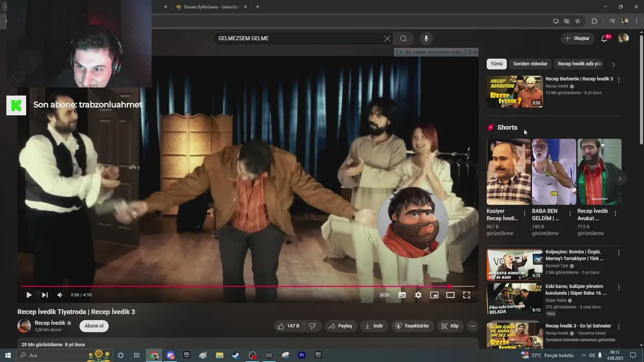Toggle subtitles/captions in the player
The height and width of the screenshot is (362, 644).
click(402, 295)
